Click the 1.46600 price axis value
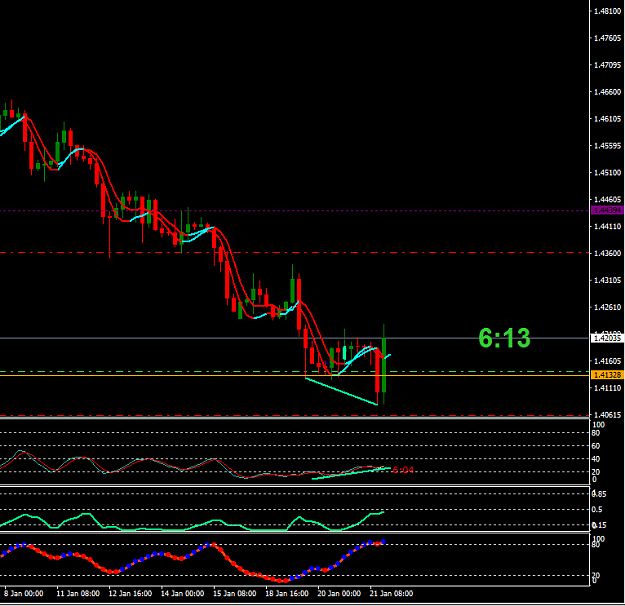 pyautogui.click(x=607, y=92)
